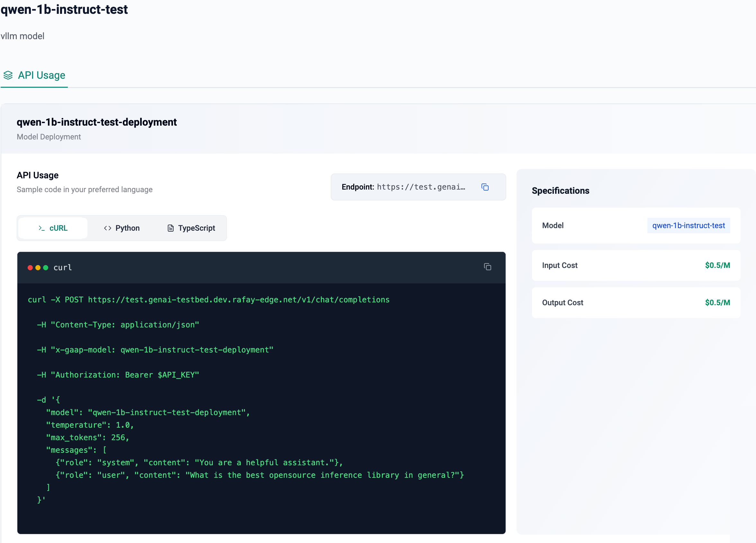Click the angle brackets icon on the Python tab

(107, 228)
